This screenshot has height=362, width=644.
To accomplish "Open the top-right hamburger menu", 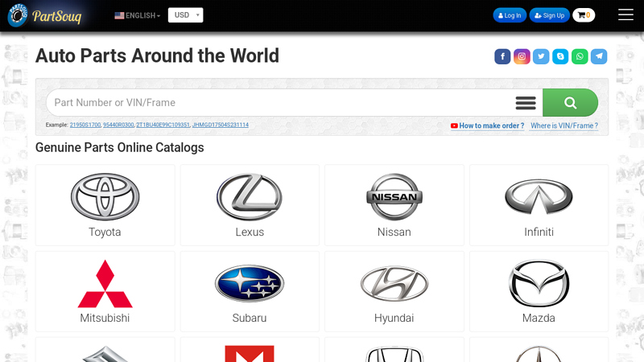I will point(625,14).
